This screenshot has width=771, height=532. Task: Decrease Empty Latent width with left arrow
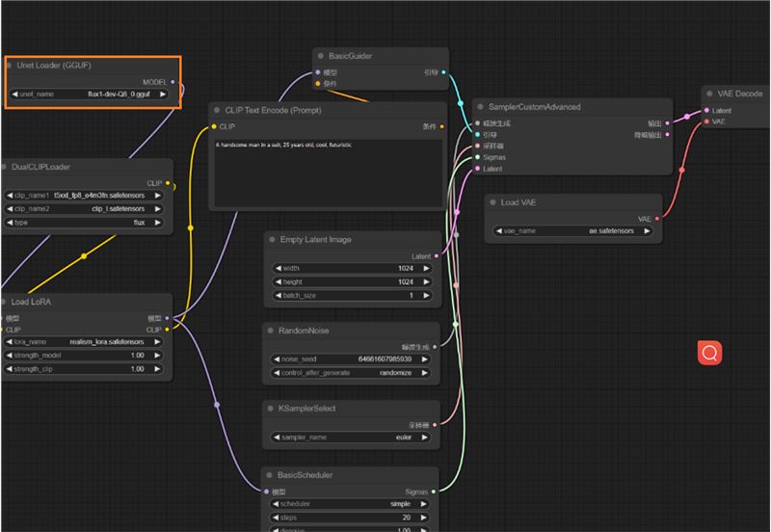coord(279,268)
